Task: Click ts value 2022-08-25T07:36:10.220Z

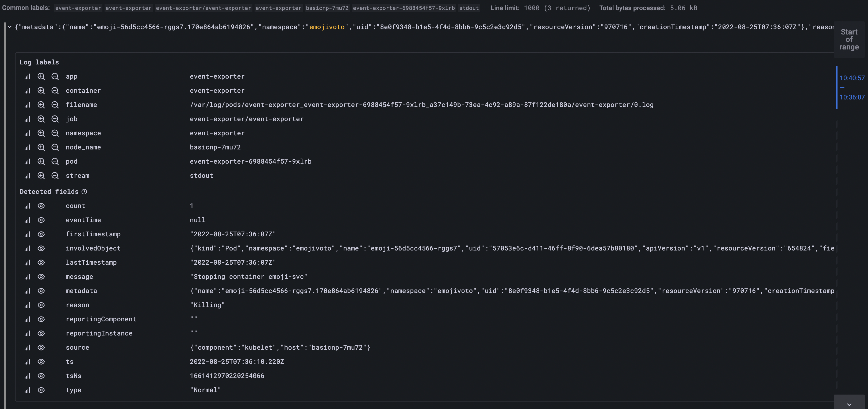Action: 237,361
